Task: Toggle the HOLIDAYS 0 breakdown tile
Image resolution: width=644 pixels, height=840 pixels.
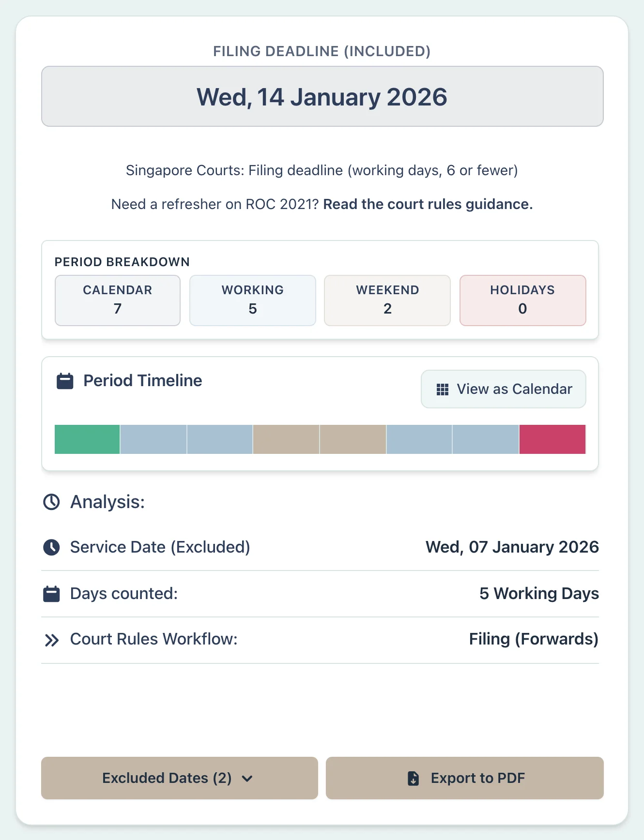Action: [522, 300]
